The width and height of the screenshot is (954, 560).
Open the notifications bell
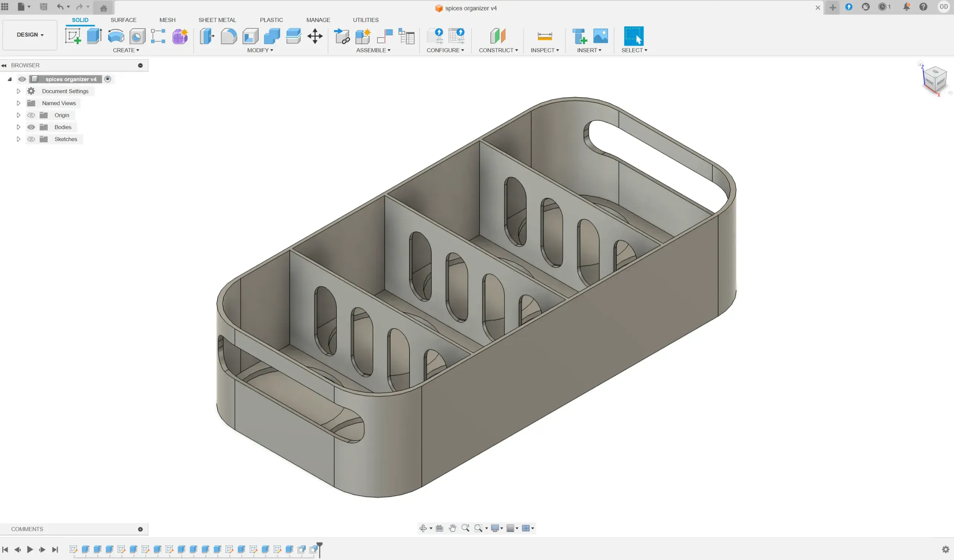click(x=906, y=7)
